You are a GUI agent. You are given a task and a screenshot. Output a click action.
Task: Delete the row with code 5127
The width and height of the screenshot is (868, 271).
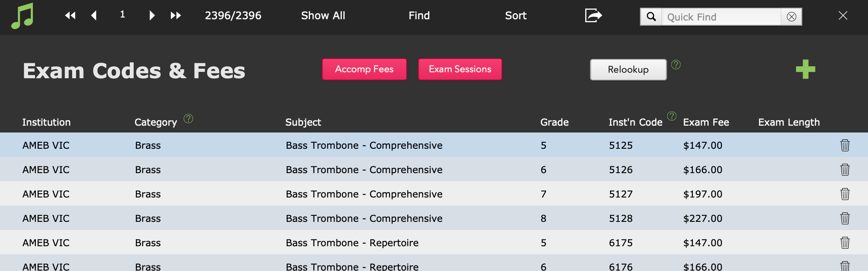point(845,194)
